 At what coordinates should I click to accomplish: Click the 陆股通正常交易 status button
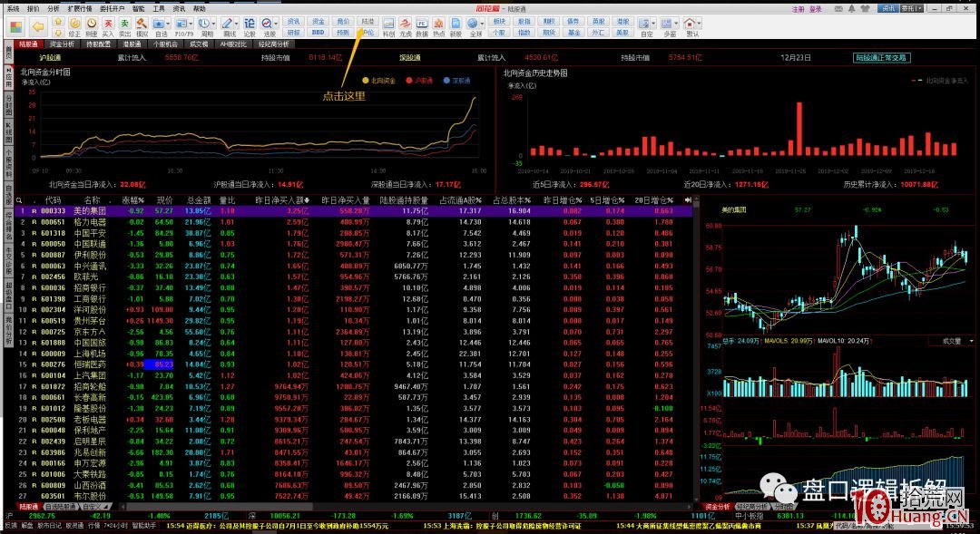pos(881,57)
